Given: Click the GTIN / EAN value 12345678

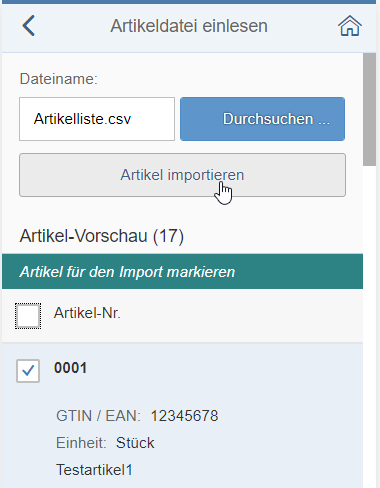Looking at the screenshot, I should coord(184,416).
